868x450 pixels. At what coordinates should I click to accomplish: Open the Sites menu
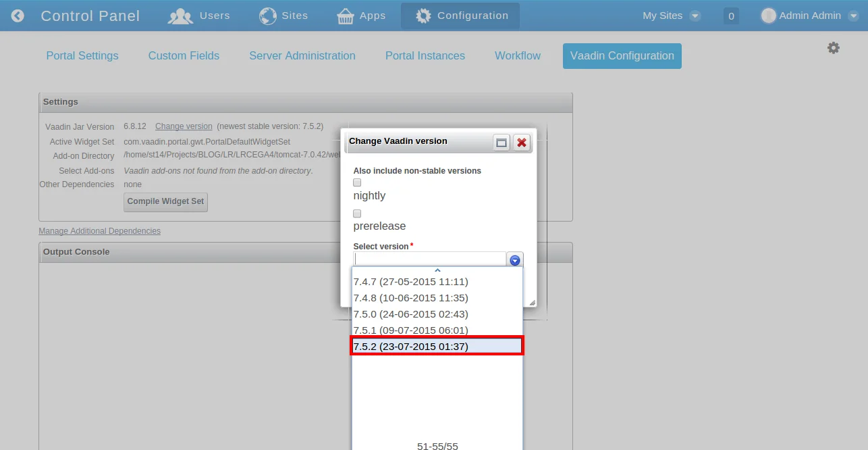pyautogui.click(x=283, y=16)
